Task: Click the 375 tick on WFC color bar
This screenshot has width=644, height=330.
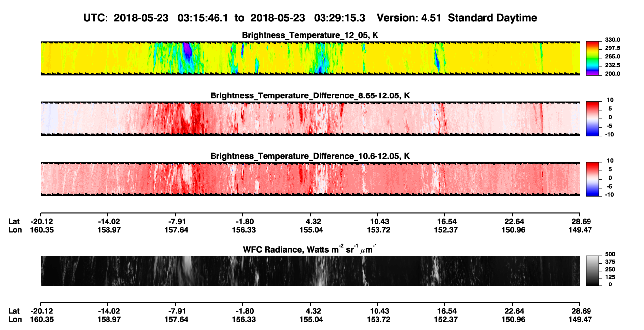Action: tap(610, 262)
